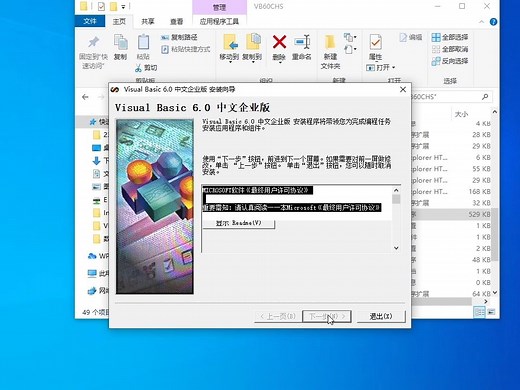The height and width of the screenshot is (390, 520).
Task: Click the license agreement scrollbar thumb
Action: 396,199
